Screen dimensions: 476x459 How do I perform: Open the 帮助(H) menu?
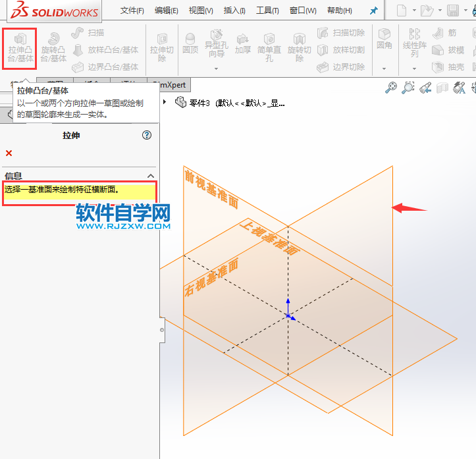[340, 11]
